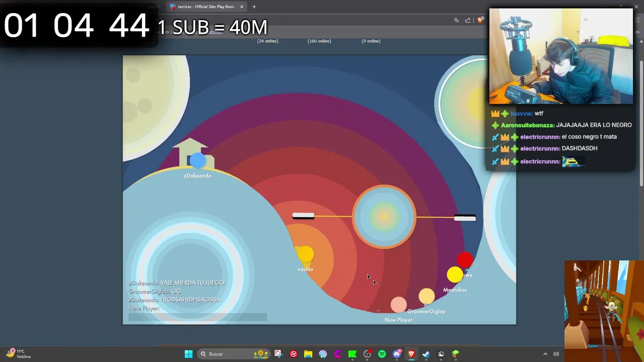This screenshot has width=644, height=362.
Task: Open the dark round app next to Steam
Action: click(441, 354)
